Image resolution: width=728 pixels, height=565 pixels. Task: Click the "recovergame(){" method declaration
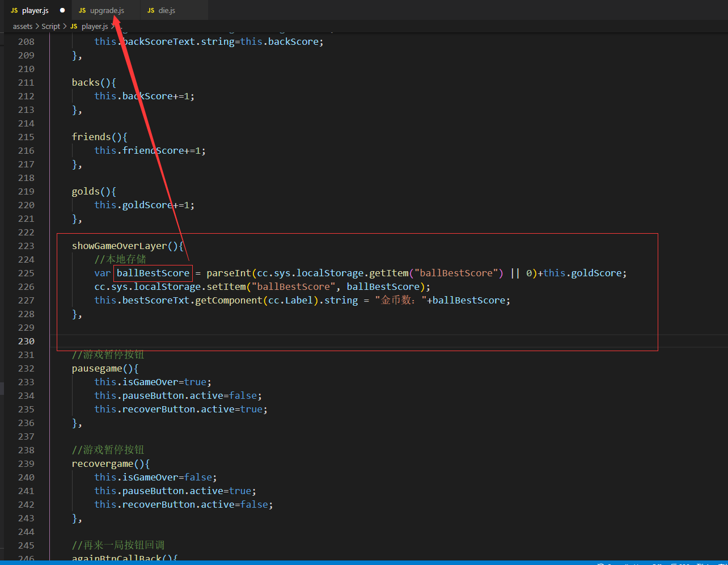(x=111, y=463)
